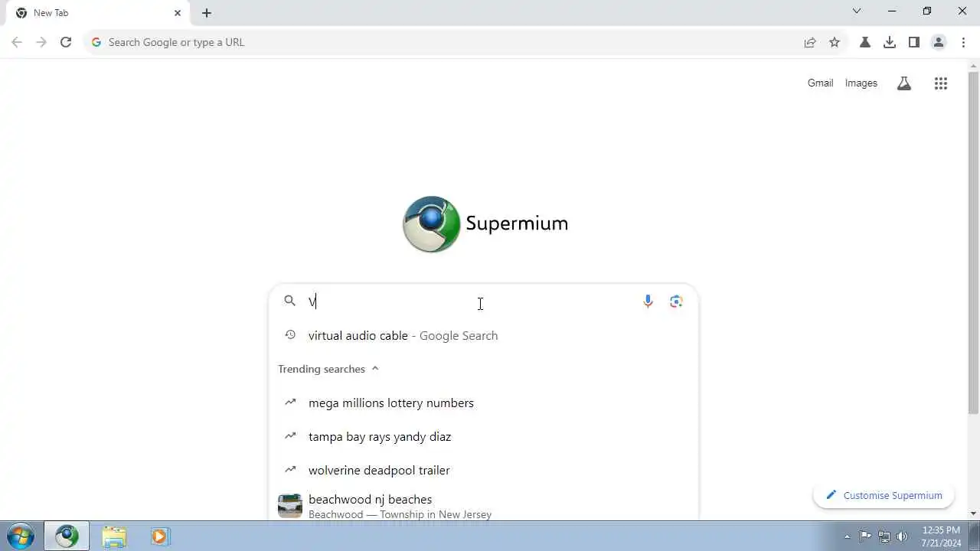Screen dimensions: 980x551
Task: Open the taskbar clock showing 12:35 PM
Action: point(941,536)
